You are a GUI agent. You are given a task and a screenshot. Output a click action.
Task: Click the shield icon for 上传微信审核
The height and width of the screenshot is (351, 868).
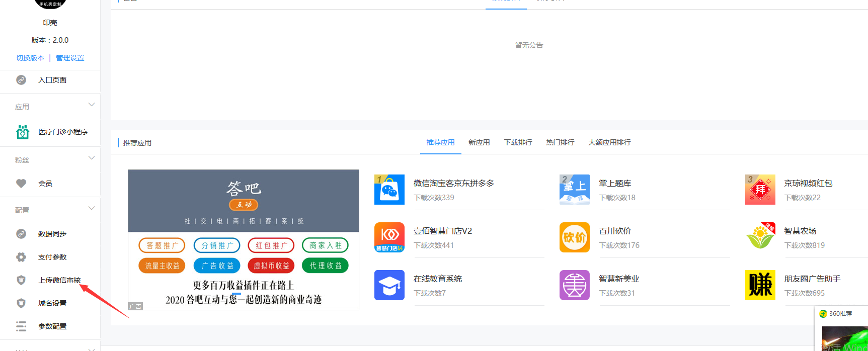click(21, 280)
